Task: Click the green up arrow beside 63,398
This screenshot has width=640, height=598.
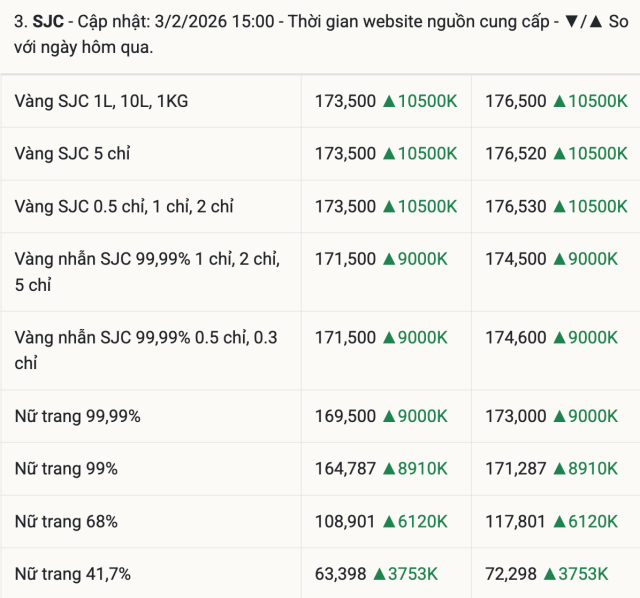Action: click(x=379, y=574)
